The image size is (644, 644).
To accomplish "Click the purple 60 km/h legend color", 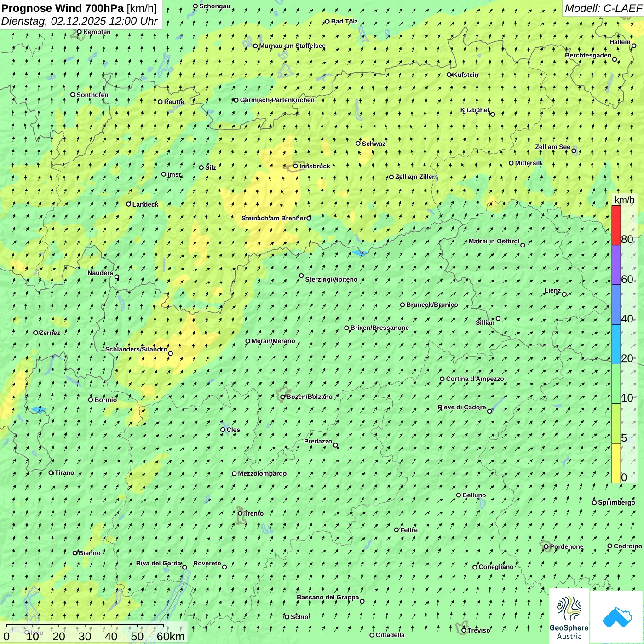I will (x=616, y=265).
